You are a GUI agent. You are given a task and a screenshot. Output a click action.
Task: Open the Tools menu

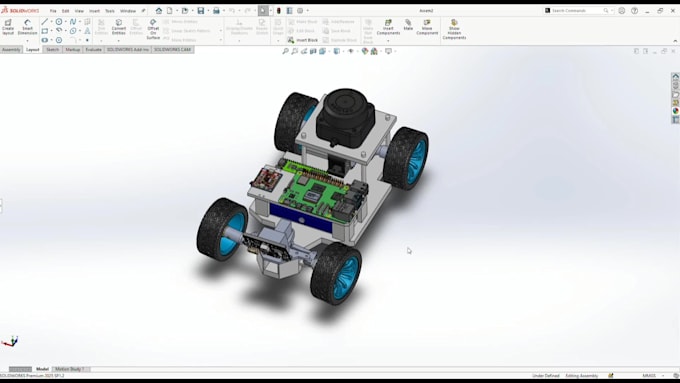tap(110, 11)
